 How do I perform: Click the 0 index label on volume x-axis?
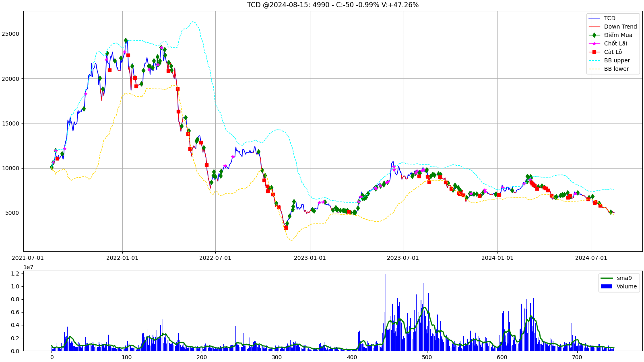click(52, 357)
